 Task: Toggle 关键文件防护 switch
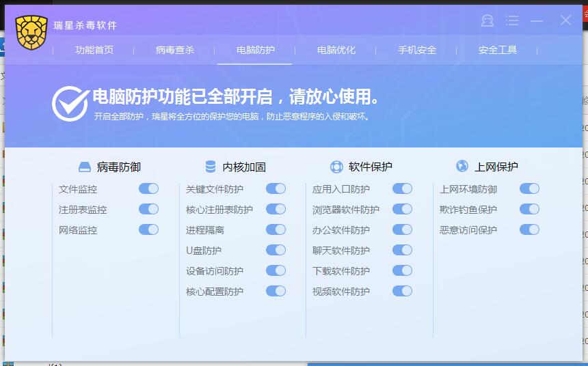276,188
